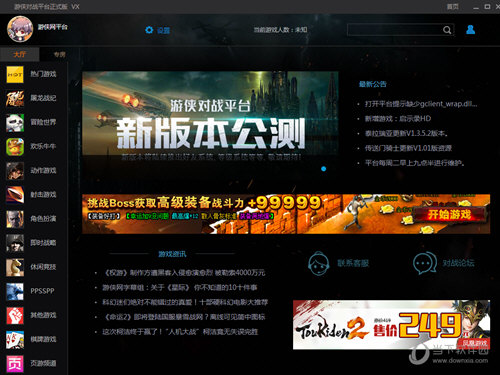Image resolution: width=500 pixels, height=375 pixels.
Task: Open the Toukiden 2 售价249 ad
Action: coord(391,325)
